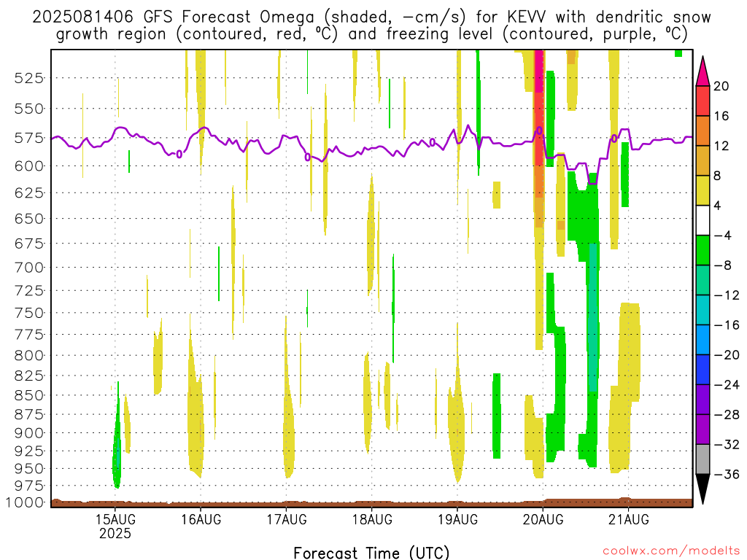Viewport: 747px width, 560px height.
Task: Click the 16AUG date label on the time axis
Action: tap(201, 519)
